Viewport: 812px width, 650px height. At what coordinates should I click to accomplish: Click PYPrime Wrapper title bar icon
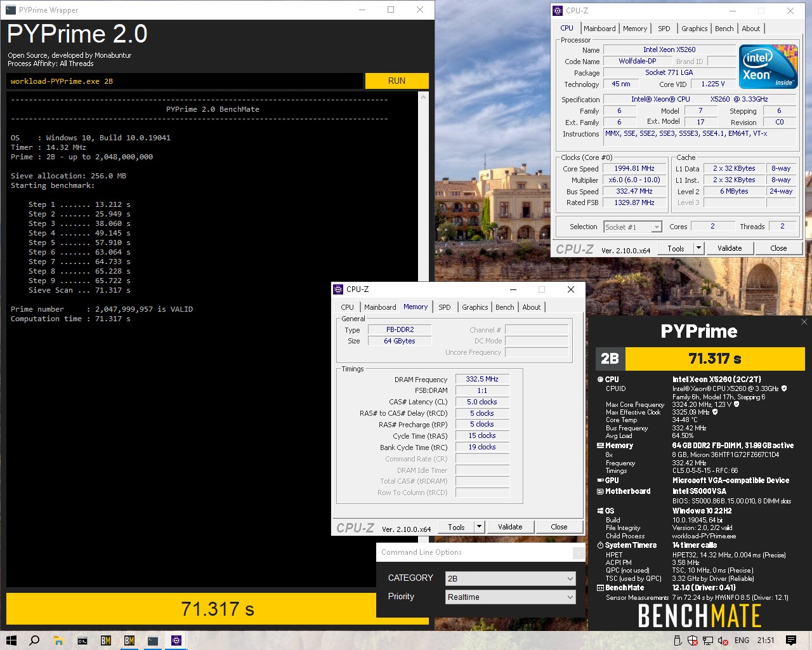(11, 10)
